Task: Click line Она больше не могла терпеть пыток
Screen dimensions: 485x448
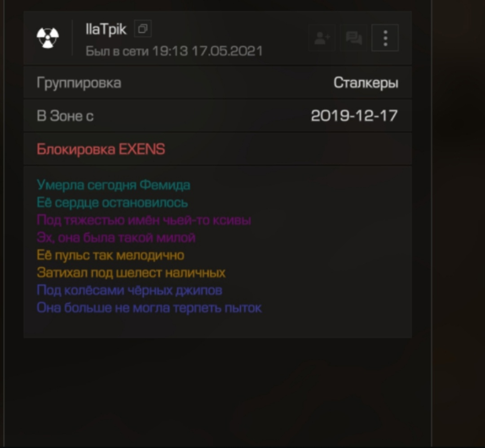Action: point(149,308)
